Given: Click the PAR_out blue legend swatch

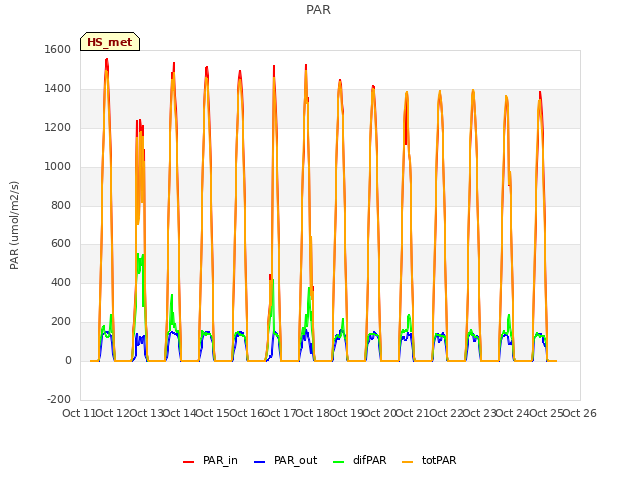Looking at the screenshot, I should pyautogui.click(x=260, y=461).
